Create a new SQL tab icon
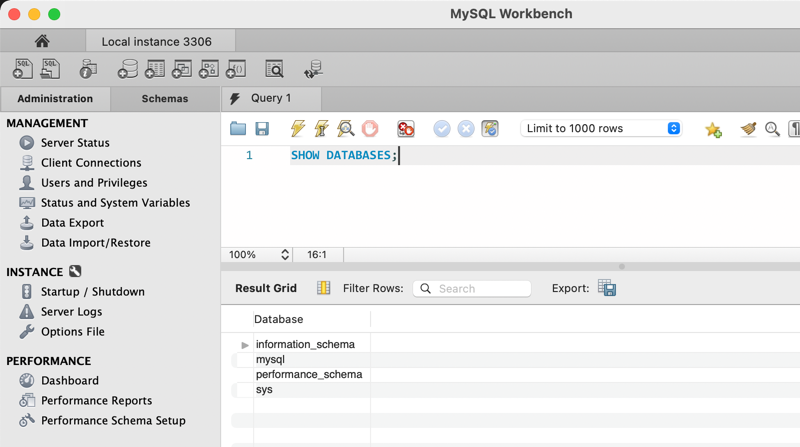This screenshot has height=447, width=800. click(x=23, y=69)
